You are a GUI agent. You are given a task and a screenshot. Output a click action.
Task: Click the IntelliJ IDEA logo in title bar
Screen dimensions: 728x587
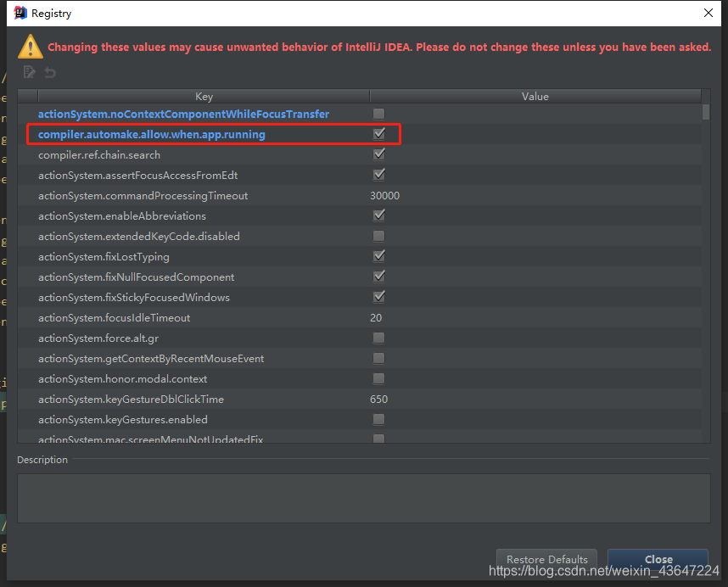click(x=20, y=13)
